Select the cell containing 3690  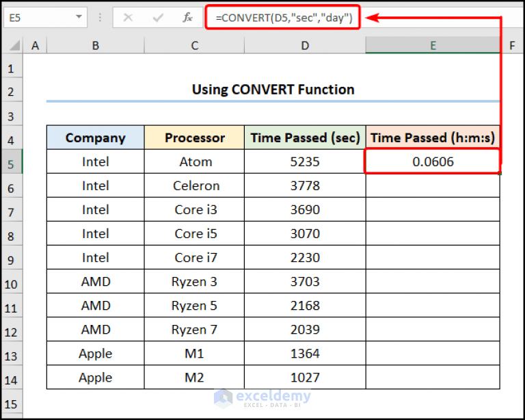(305, 209)
